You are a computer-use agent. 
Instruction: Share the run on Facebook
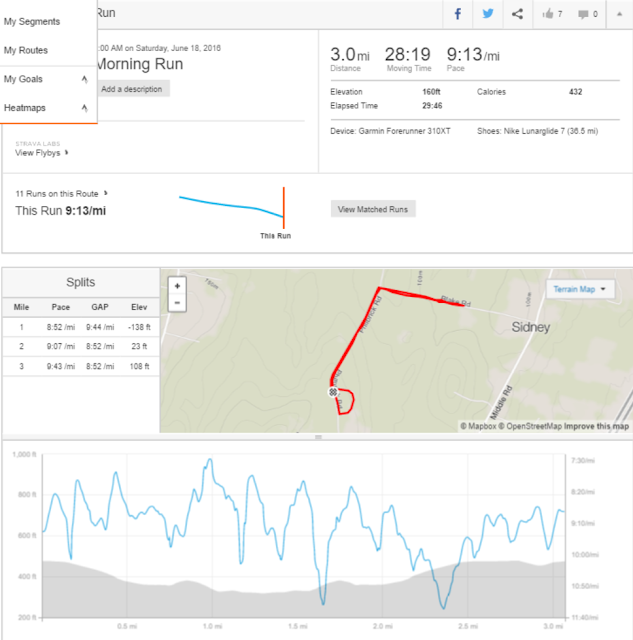pyautogui.click(x=457, y=14)
